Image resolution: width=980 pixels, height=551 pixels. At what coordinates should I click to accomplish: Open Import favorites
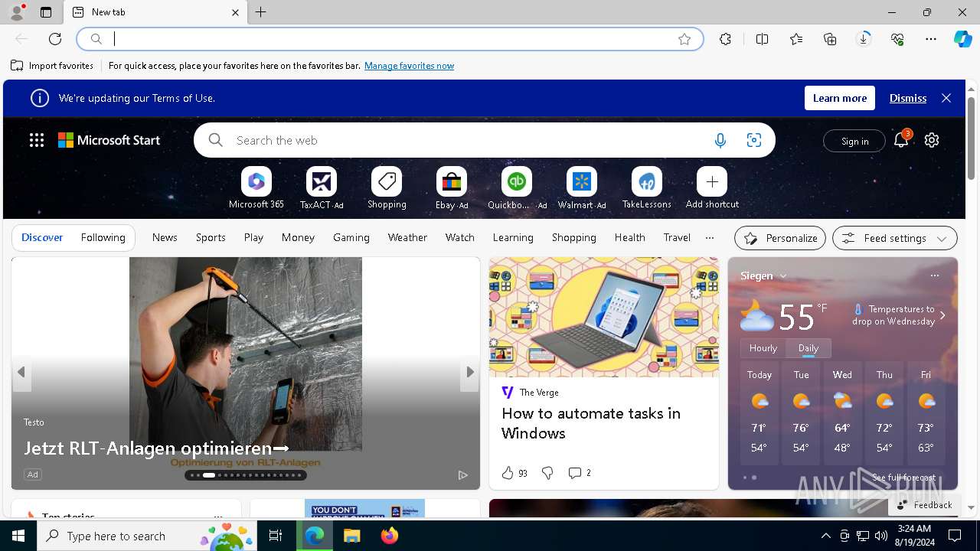pyautogui.click(x=52, y=66)
